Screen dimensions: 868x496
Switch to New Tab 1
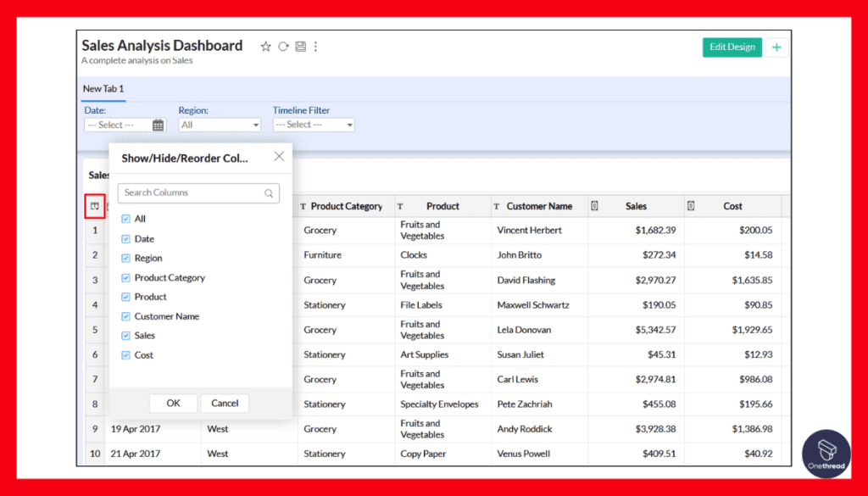click(103, 88)
